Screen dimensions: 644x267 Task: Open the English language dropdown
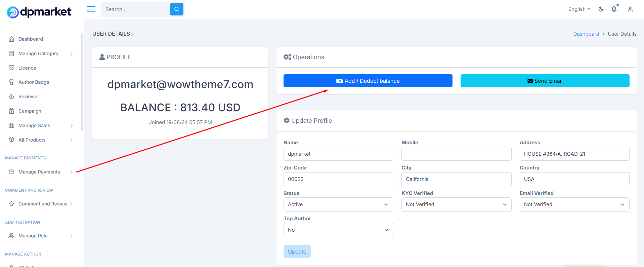point(579,9)
